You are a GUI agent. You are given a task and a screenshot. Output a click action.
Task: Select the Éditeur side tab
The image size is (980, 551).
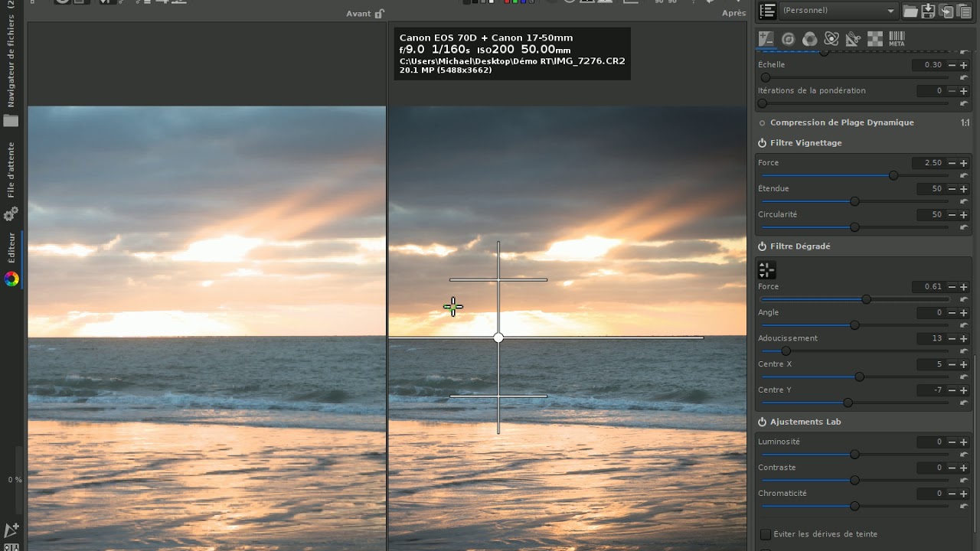11,248
